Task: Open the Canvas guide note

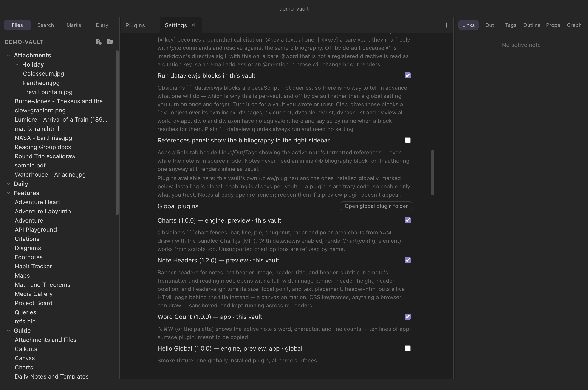Action: pyautogui.click(x=25, y=358)
